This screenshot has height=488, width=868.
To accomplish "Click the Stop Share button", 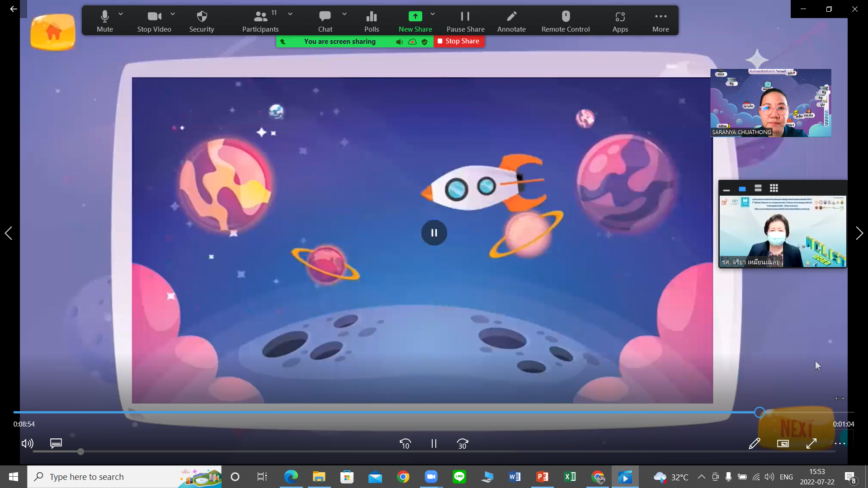I will [x=458, y=41].
